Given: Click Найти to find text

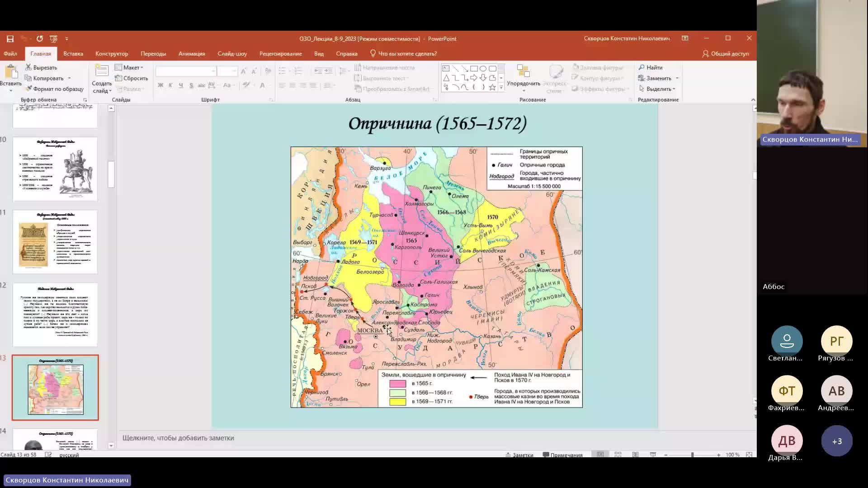Looking at the screenshot, I should click(651, 68).
